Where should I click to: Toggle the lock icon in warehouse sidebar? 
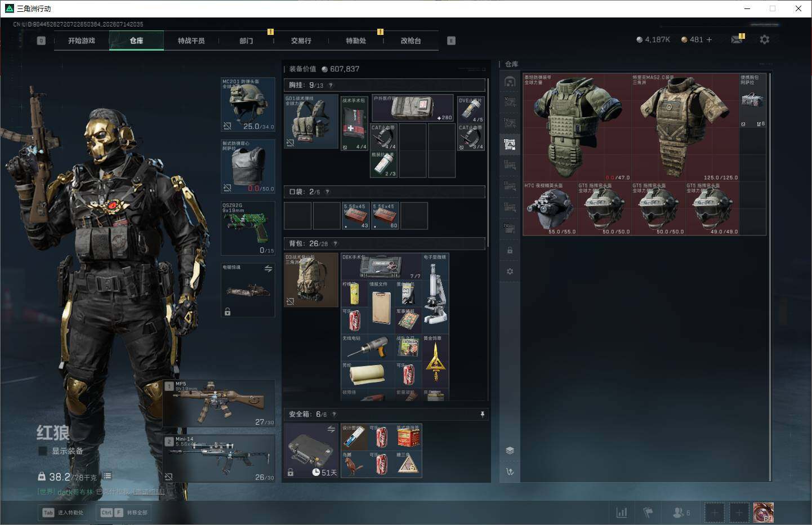(510, 250)
